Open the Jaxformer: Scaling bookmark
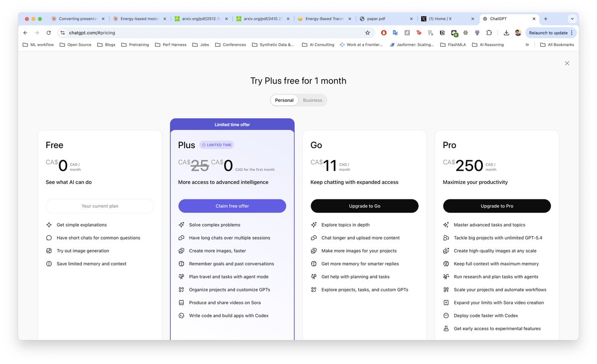This screenshot has width=597, height=364. click(x=412, y=44)
